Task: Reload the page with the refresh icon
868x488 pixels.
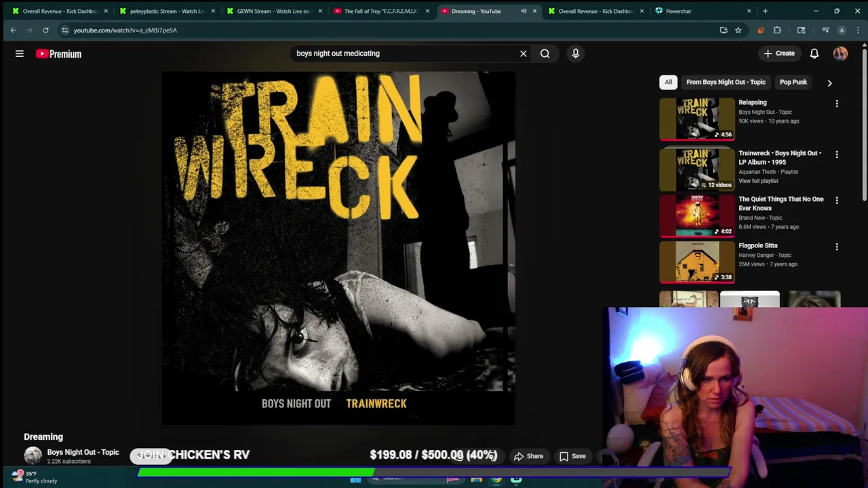Action: coord(45,30)
